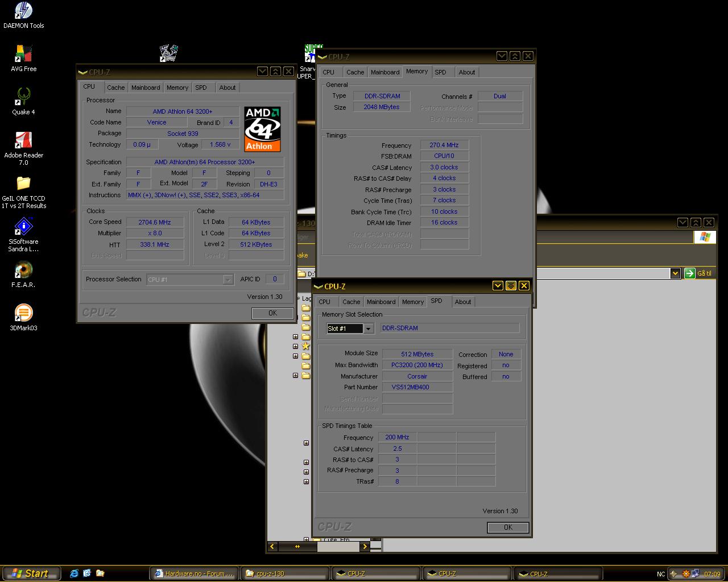
Task: Click the left scroll arrow in Explorer tree pane
Action: point(272,546)
